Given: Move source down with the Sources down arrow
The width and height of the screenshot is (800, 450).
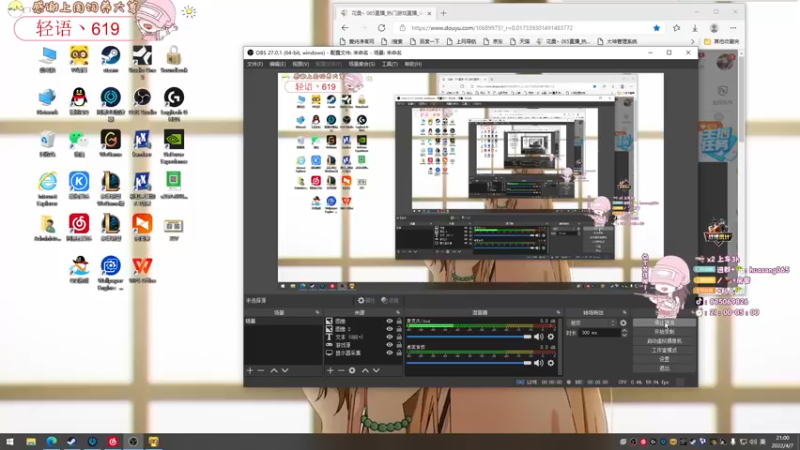Looking at the screenshot, I should 376,370.
